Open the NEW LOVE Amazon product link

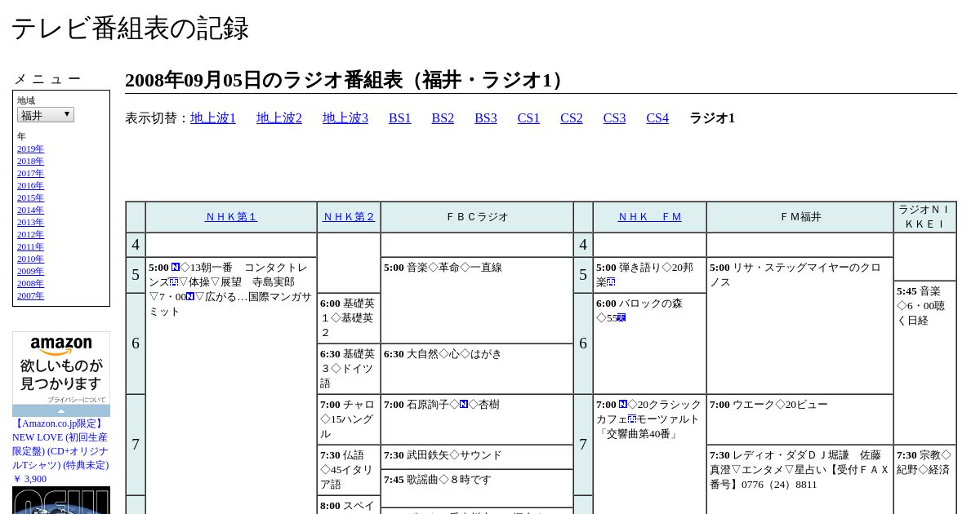click(x=60, y=444)
